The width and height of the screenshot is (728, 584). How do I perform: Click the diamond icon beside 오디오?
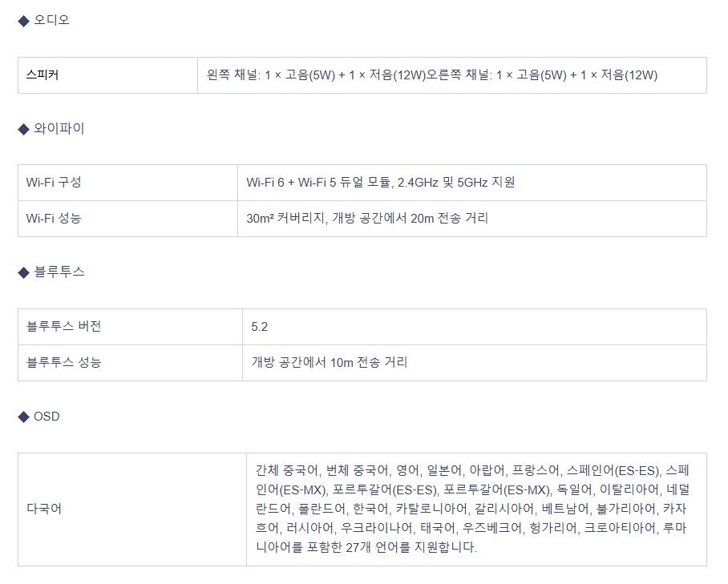(x=24, y=21)
